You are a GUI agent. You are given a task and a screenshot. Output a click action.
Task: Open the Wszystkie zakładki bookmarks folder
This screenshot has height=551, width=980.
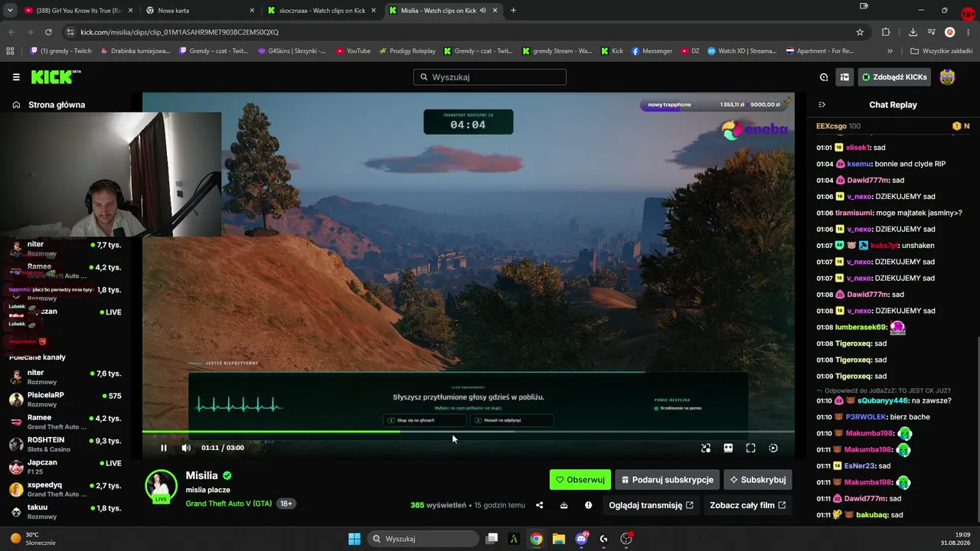tap(941, 51)
